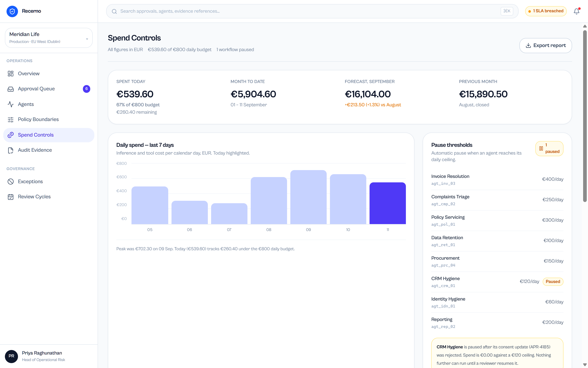Select the Procurement threshold row
The height and width of the screenshot is (368, 588).
click(x=497, y=261)
